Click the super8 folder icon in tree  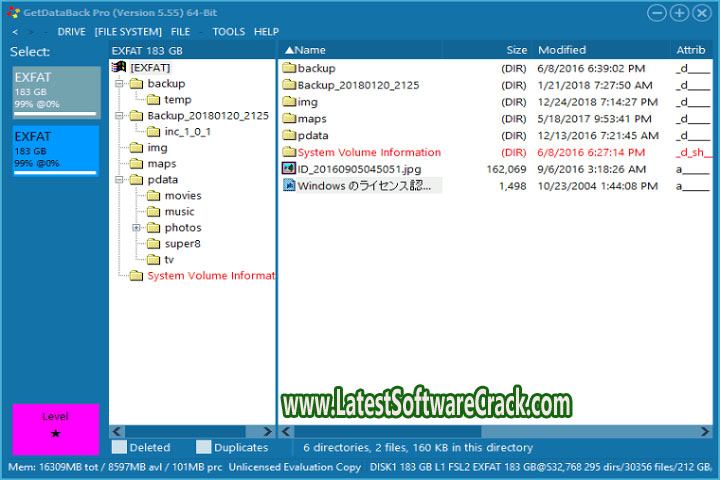[x=153, y=243]
